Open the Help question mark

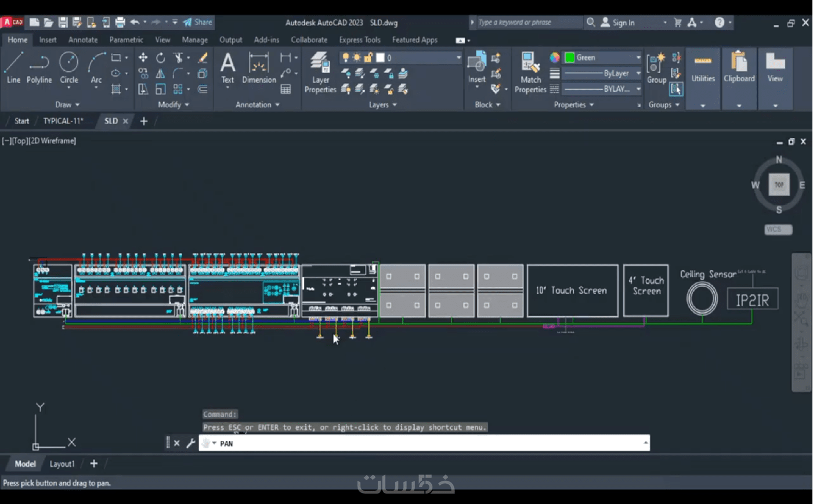(x=720, y=22)
